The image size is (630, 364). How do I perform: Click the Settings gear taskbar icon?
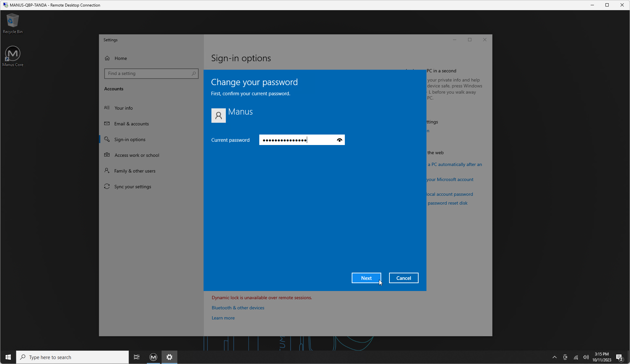[169, 357]
